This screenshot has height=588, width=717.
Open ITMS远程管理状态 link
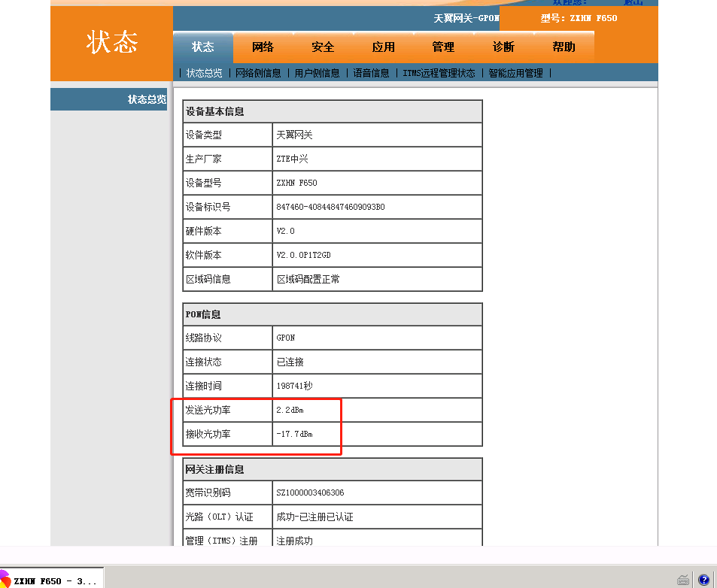(439, 73)
